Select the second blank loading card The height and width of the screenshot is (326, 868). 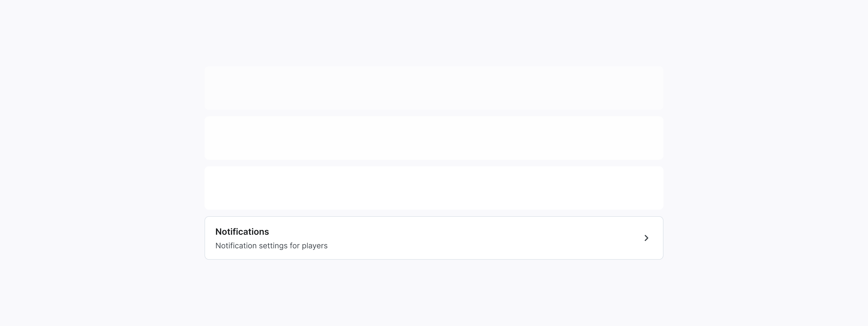(x=434, y=138)
